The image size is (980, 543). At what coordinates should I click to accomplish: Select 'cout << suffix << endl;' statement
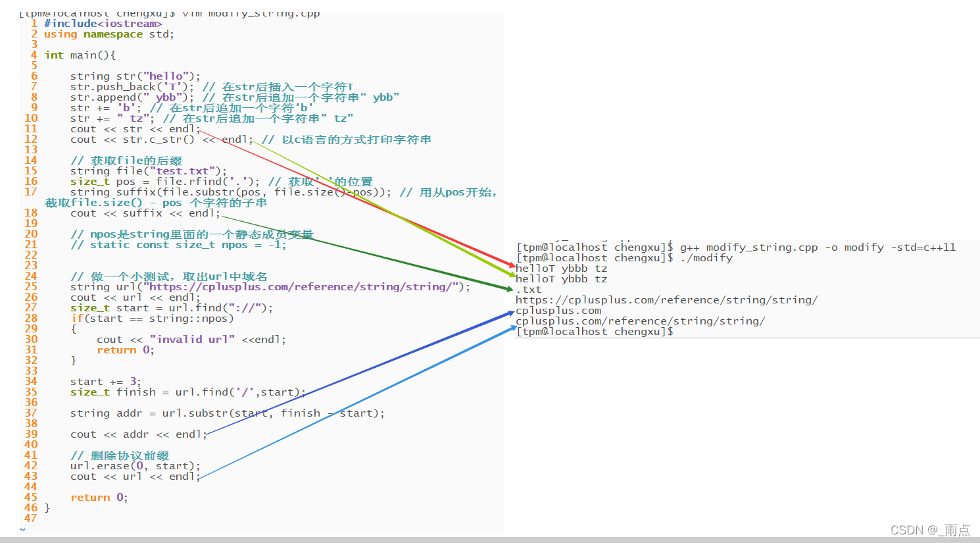coord(145,213)
